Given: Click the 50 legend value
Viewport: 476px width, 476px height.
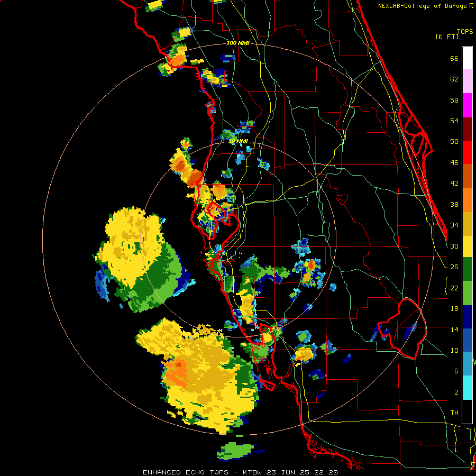Looking at the screenshot, I should tap(454, 141).
